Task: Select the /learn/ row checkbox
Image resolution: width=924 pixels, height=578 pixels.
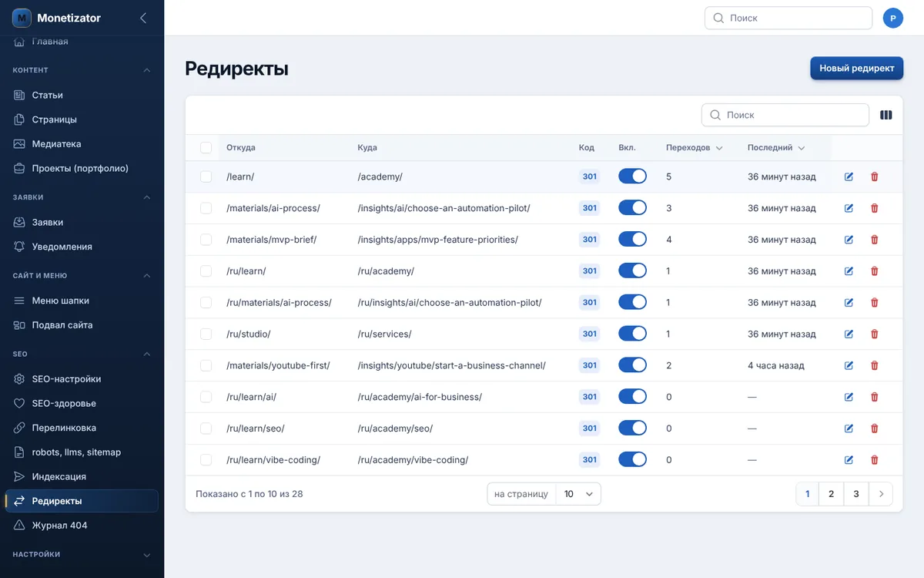Action: (x=206, y=176)
